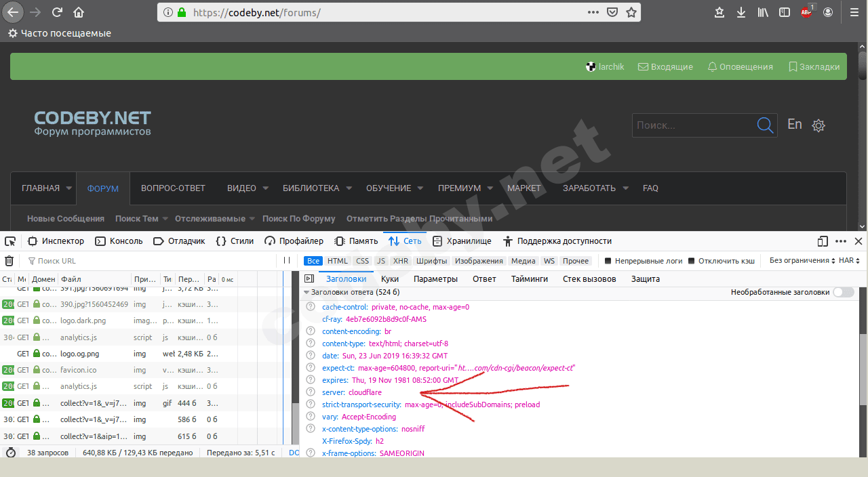This screenshot has width=868, height=477.
Task: Open the Закладки bookmarks link
Action: [814, 67]
